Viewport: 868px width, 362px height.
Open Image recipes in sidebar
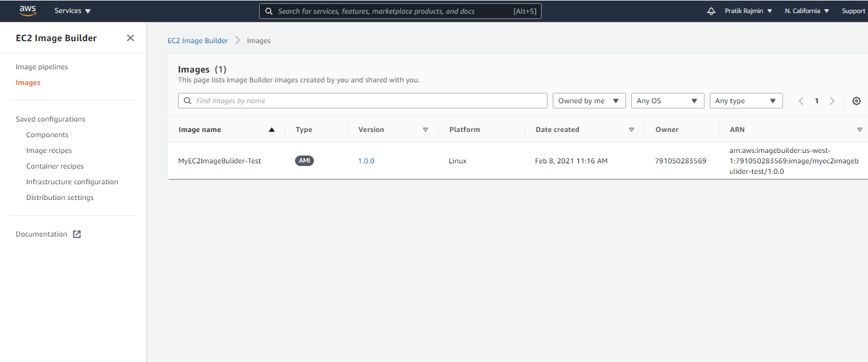(49, 150)
